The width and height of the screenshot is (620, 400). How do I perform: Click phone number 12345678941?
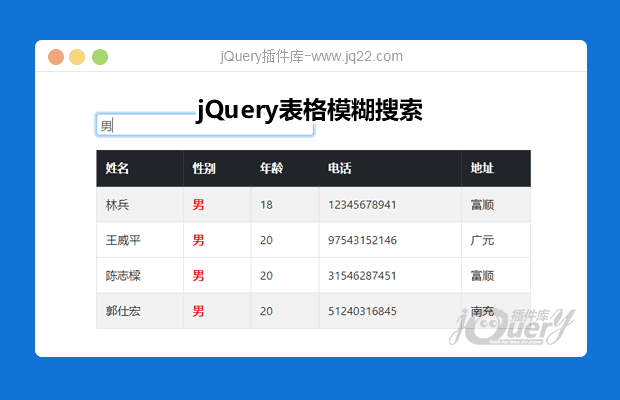tap(362, 205)
